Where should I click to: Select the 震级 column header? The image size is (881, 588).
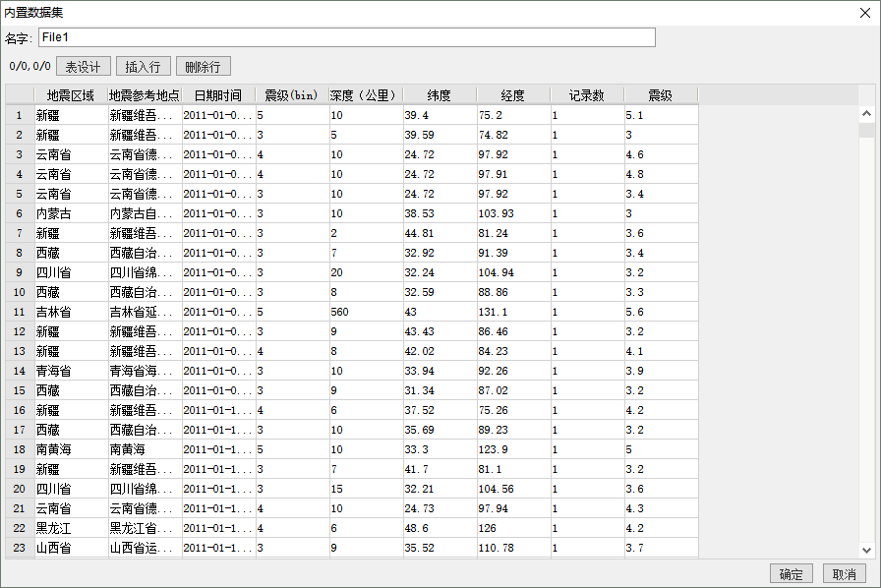pyautogui.click(x=661, y=95)
